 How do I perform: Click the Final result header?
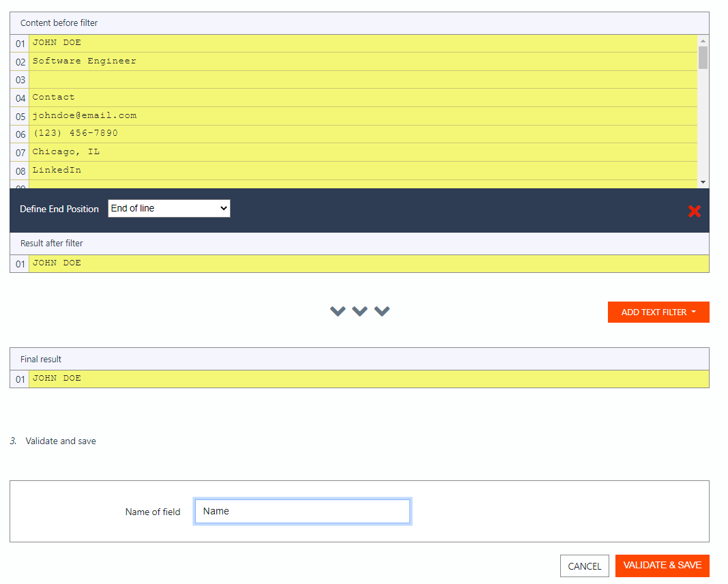tap(41, 358)
